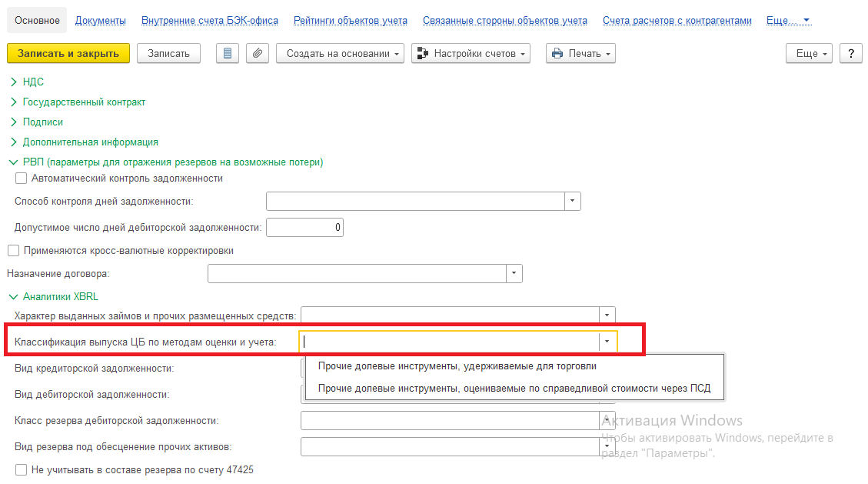Image resolution: width=868 pixels, height=484 pixels.
Task: Click the paperclip attachments icon
Action: (x=257, y=54)
